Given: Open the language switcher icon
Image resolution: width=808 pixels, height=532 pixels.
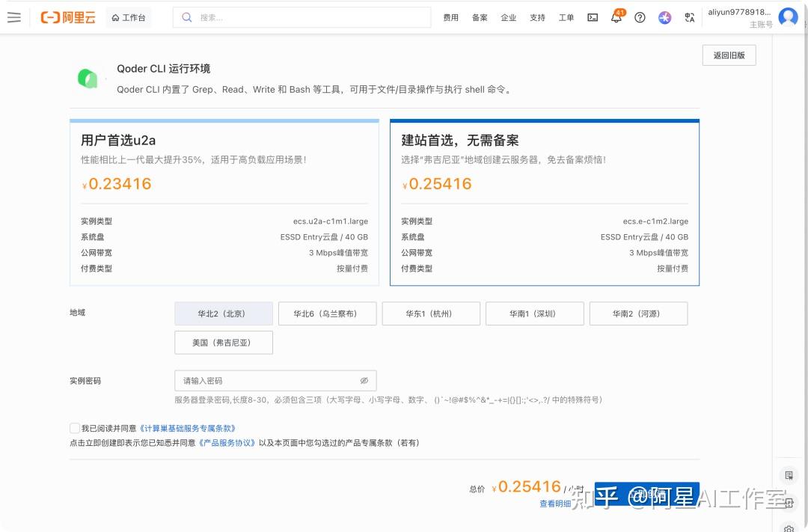Looking at the screenshot, I should [689, 17].
